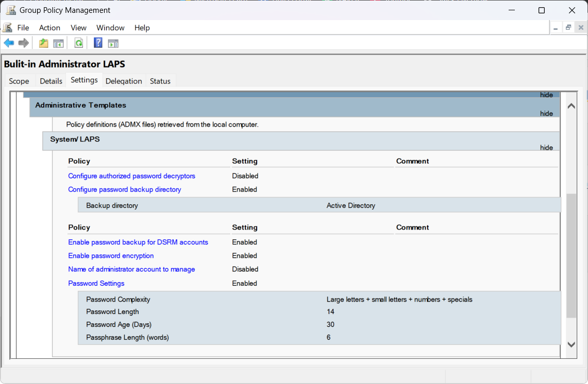Open the Help menu
Image resolution: width=588 pixels, height=384 pixels.
click(x=142, y=28)
